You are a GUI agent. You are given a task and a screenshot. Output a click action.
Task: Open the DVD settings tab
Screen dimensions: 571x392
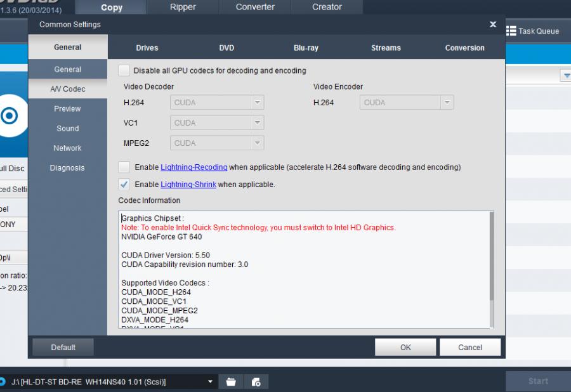click(x=226, y=48)
